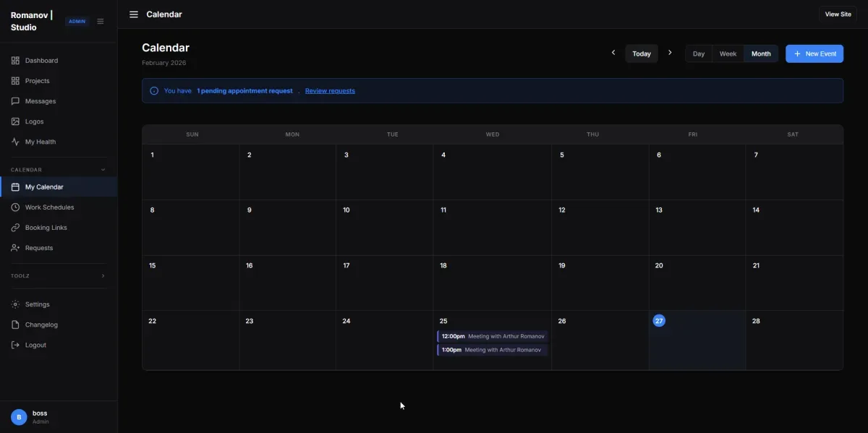The width and height of the screenshot is (868, 433).
Task: Expand the TOOLZ sidebar section
Action: coord(103,275)
